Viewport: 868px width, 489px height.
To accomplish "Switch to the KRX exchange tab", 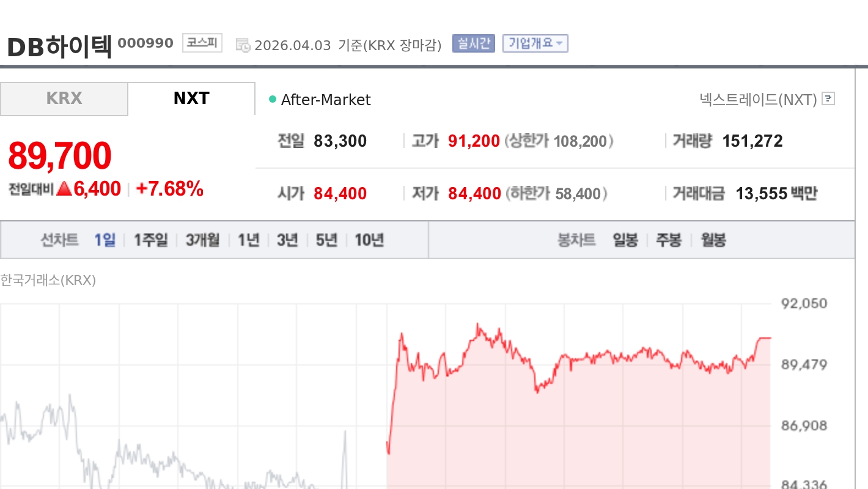I will (x=63, y=98).
